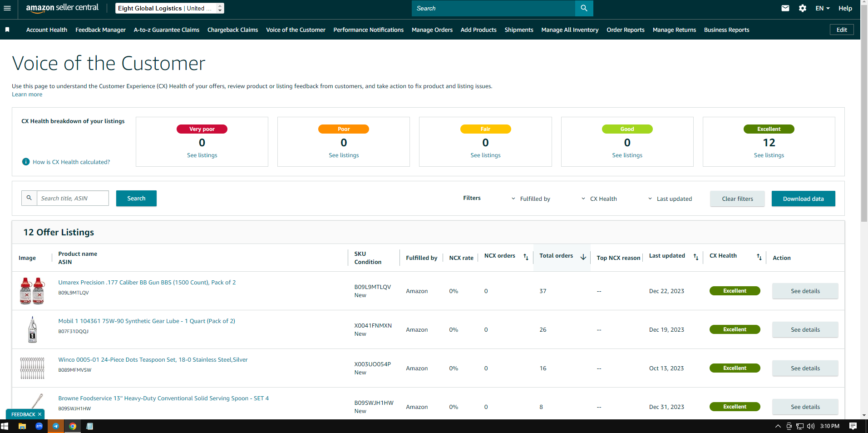The height and width of the screenshot is (433, 868).
Task: Click the top search magnifier button
Action: (584, 8)
